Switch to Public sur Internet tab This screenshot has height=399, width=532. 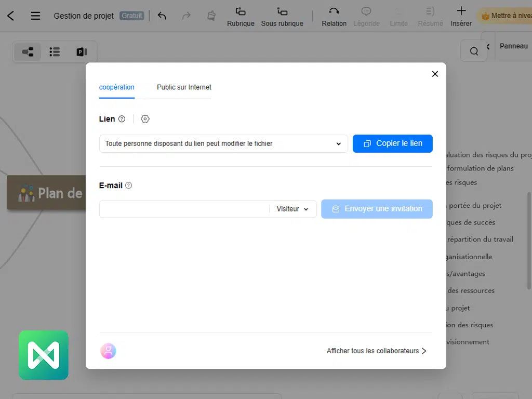[x=184, y=87]
